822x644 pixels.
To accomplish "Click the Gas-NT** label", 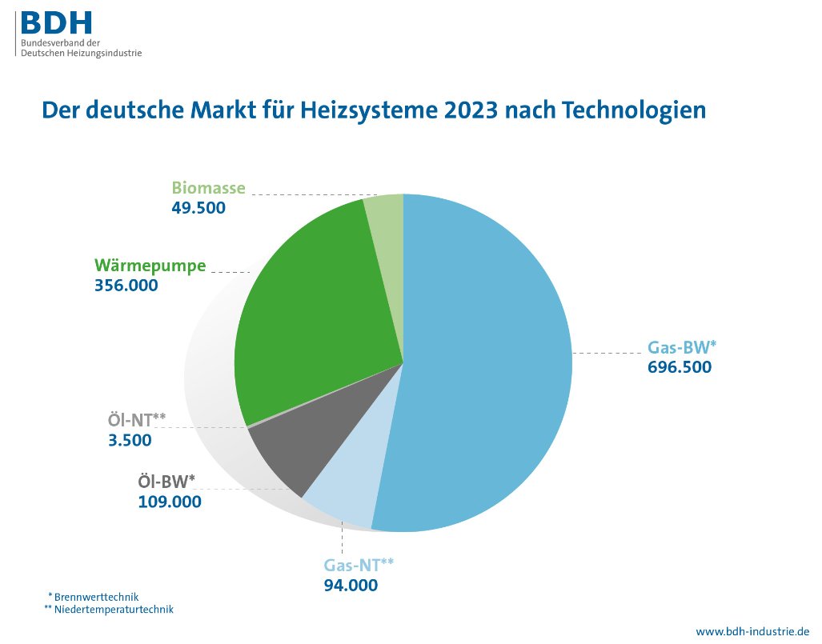I will point(359,565).
